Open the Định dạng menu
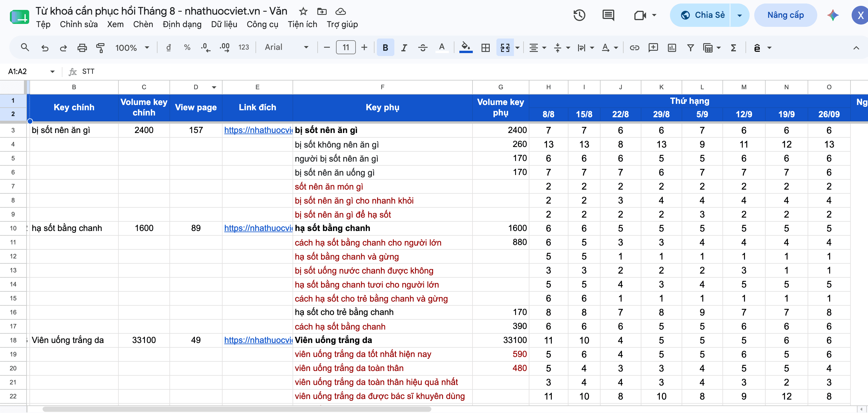Viewport: 868px width, 413px height. click(182, 24)
